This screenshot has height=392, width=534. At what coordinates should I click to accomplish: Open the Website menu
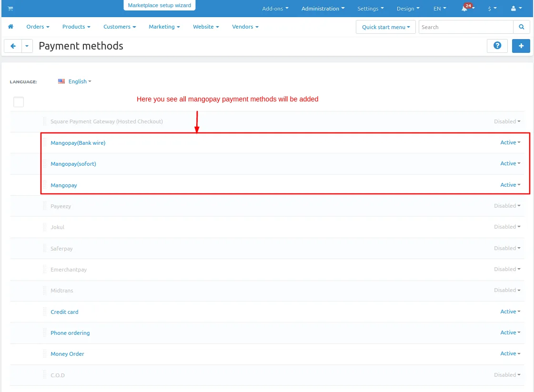point(206,27)
